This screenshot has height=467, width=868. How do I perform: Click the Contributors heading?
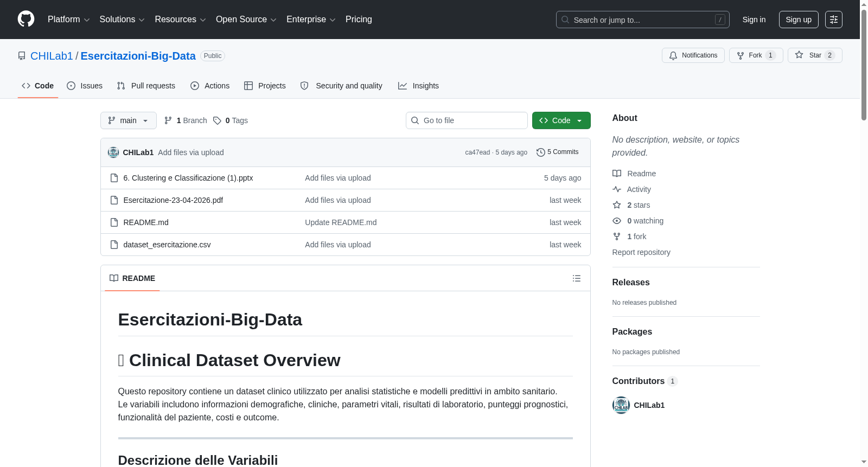pos(639,381)
